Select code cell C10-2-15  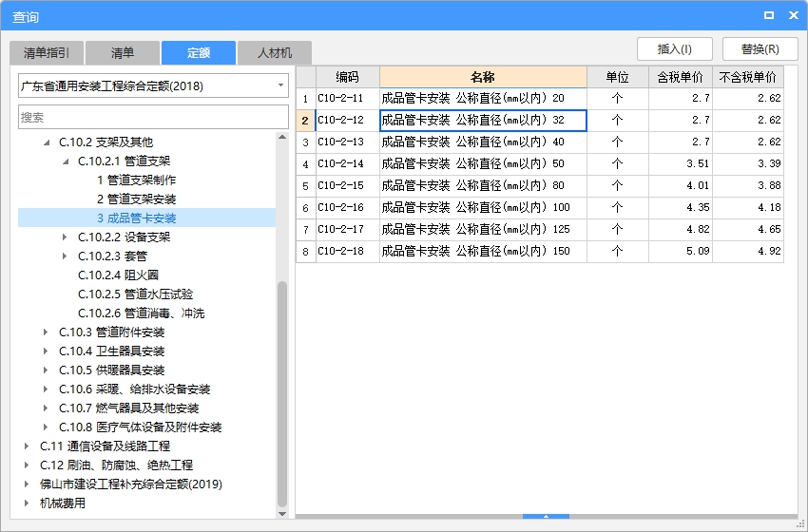click(347, 185)
